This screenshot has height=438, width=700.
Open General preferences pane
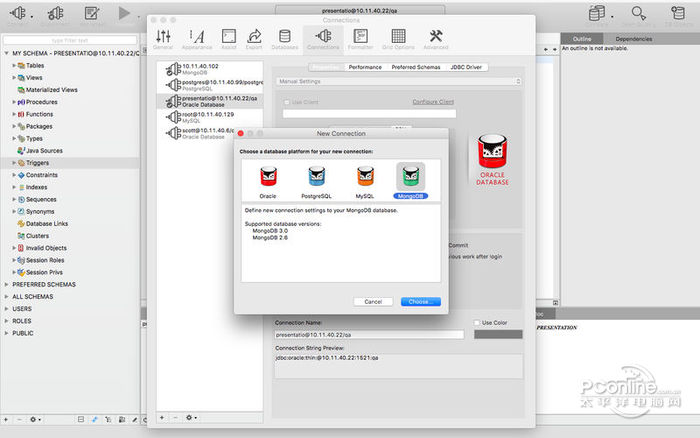pos(163,39)
